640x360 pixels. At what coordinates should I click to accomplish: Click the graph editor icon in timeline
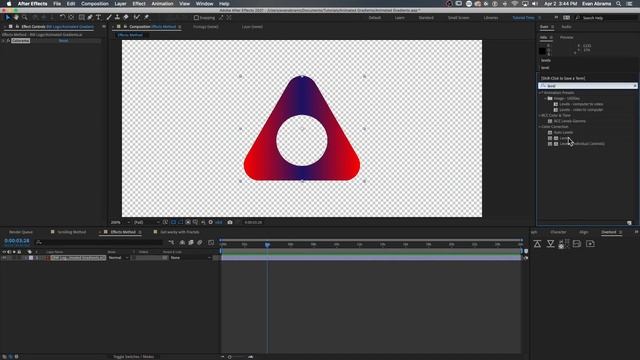point(211,242)
